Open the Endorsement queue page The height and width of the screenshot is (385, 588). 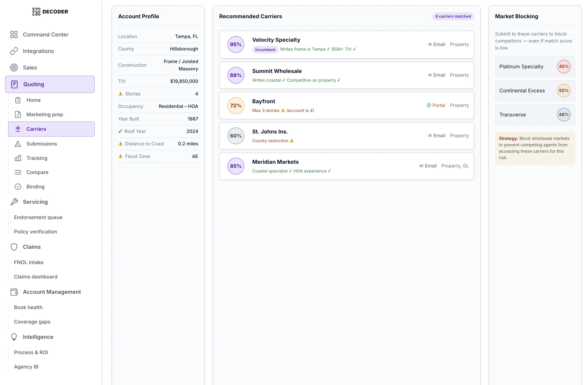38,217
